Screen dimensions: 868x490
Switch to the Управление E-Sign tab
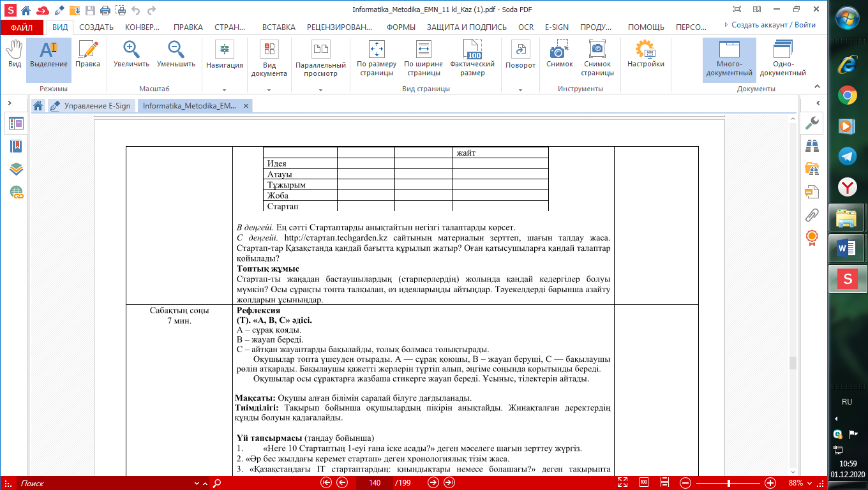pyautogui.click(x=93, y=106)
